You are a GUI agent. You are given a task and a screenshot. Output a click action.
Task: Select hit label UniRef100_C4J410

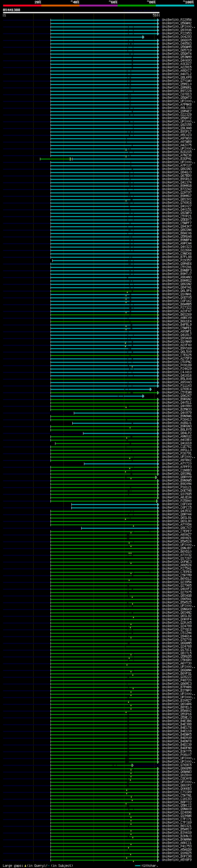pyautogui.click(x=177, y=372)
